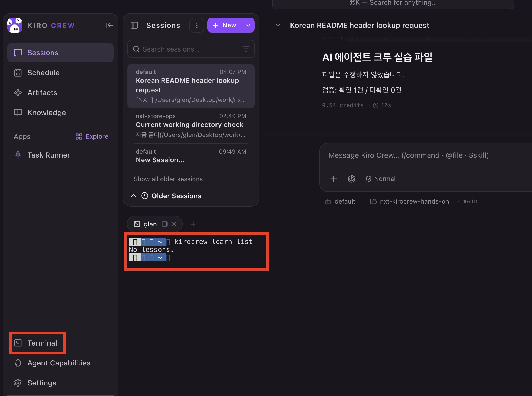Open Settings in the sidebar
Screen dimensions: 532x396
(x=61, y=383)
